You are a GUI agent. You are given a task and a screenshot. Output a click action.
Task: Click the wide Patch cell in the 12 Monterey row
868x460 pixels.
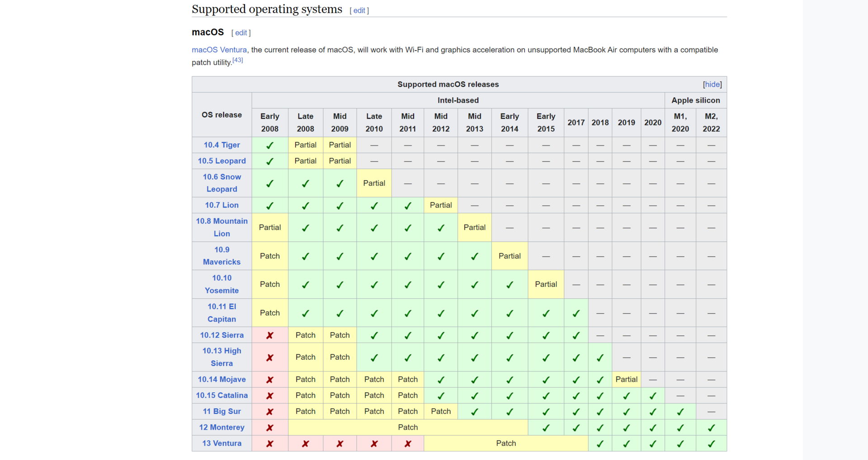tap(408, 427)
